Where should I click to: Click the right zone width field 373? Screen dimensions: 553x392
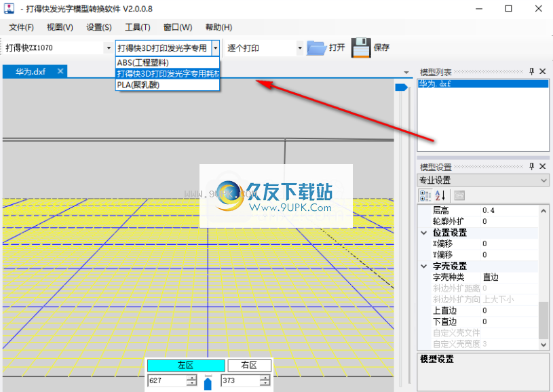(x=240, y=380)
